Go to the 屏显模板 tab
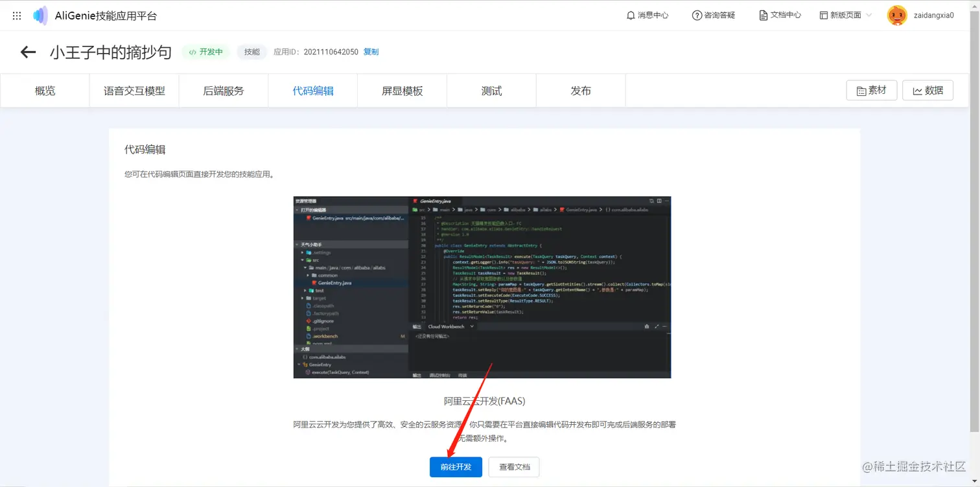The image size is (980, 487). pos(402,91)
